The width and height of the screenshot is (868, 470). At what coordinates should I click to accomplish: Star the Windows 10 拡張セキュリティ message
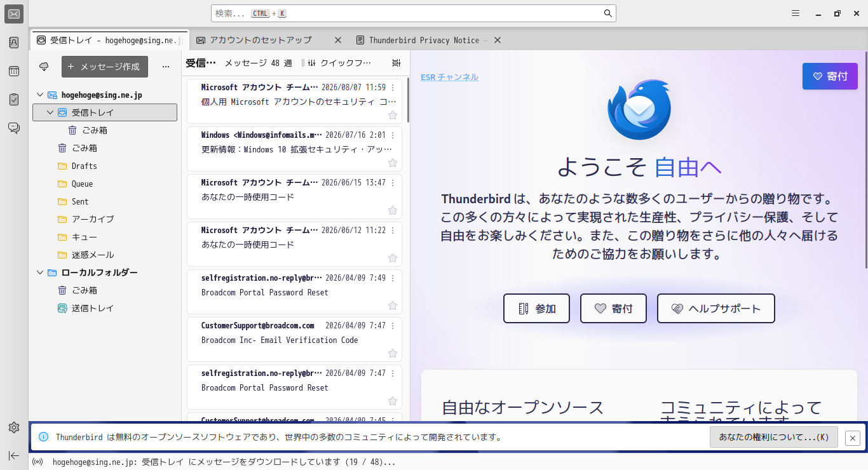point(393,163)
